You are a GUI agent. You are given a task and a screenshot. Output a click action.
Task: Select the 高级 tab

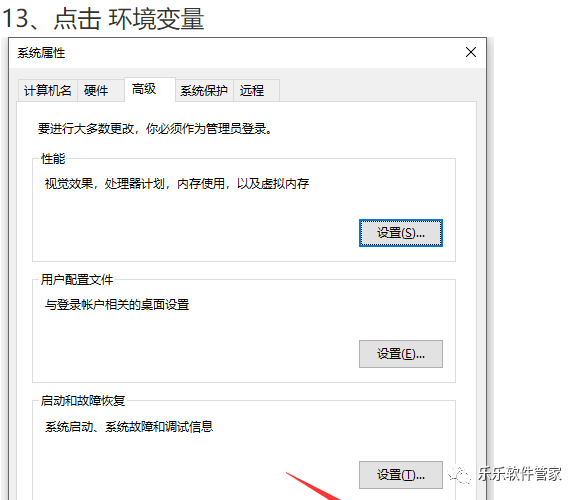point(149,89)
